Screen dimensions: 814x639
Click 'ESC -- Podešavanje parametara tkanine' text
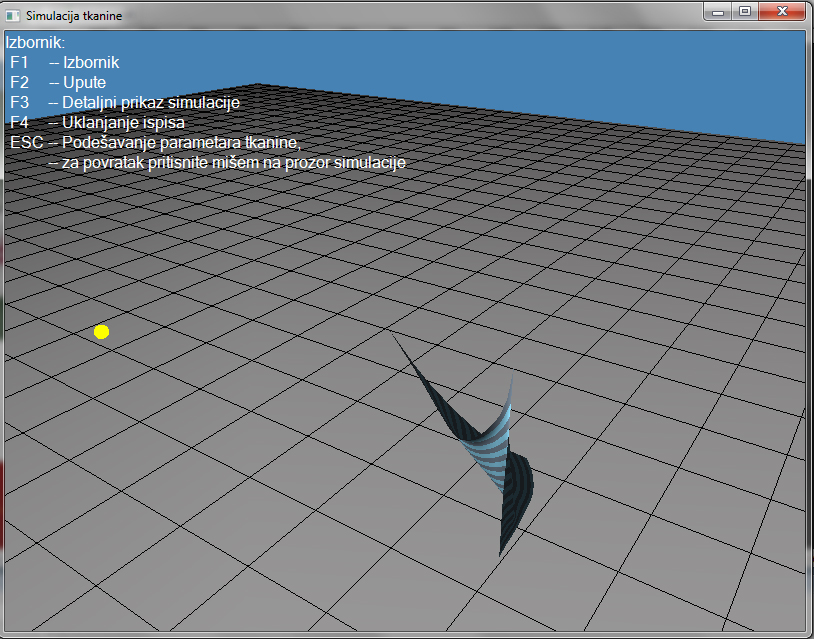point(156,142)
